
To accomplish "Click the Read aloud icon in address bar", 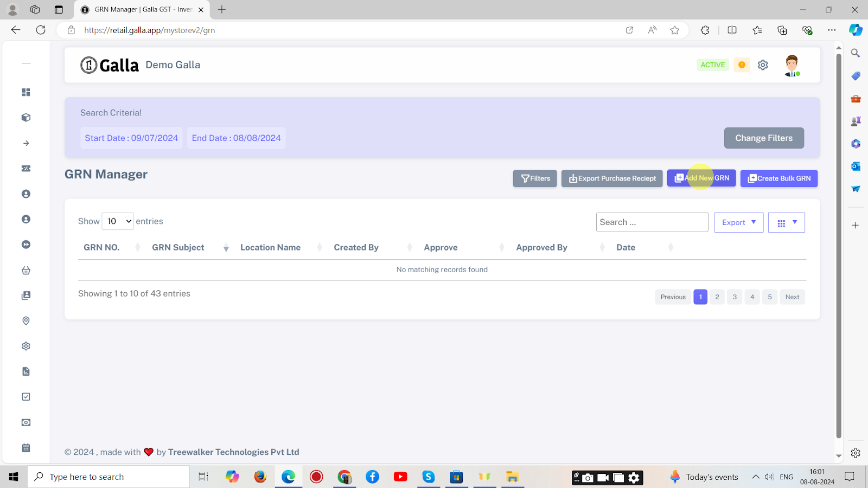I will (652, 30).
